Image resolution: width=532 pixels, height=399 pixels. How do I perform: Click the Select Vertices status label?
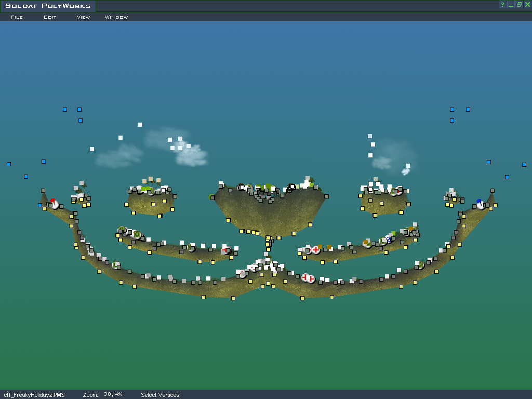(160, 395)
